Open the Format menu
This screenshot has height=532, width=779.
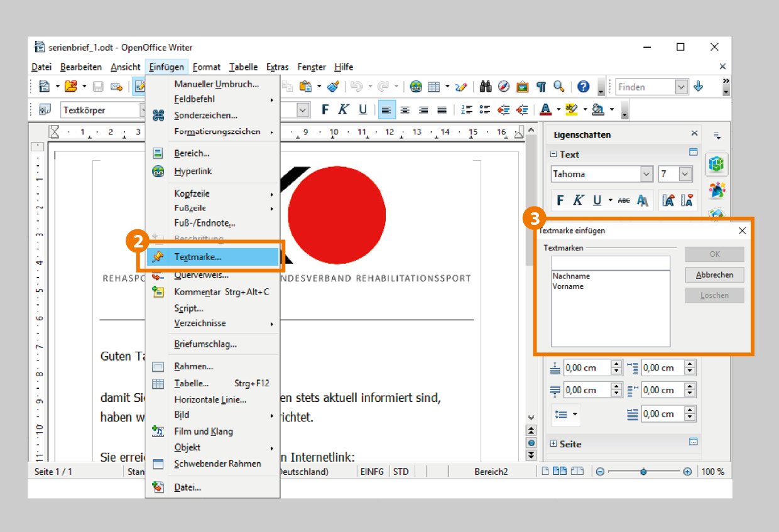[x=206, y=67]
